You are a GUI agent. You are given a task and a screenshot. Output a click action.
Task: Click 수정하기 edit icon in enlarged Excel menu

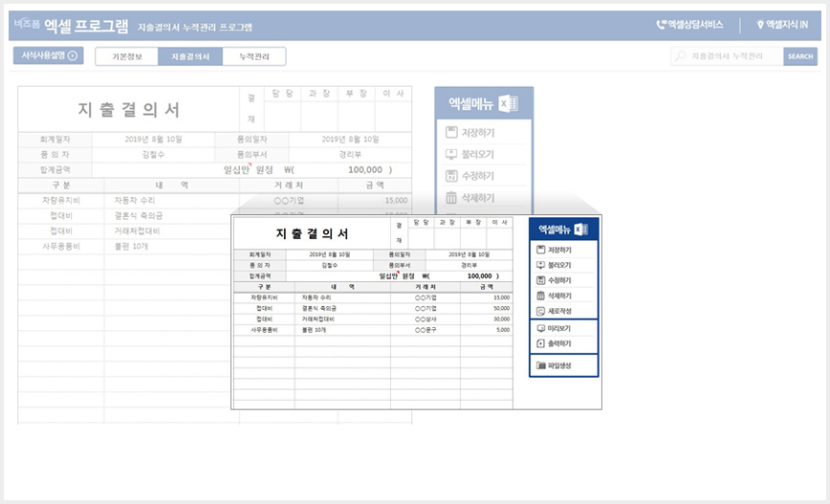540,280
